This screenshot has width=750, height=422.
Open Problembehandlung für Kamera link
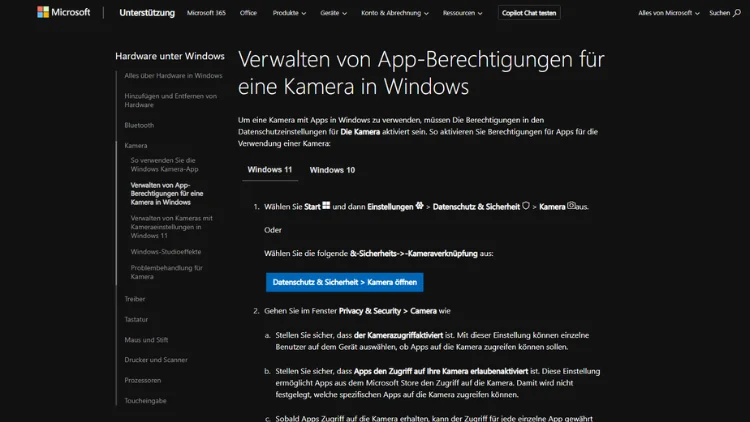click(x=166, y=272)
